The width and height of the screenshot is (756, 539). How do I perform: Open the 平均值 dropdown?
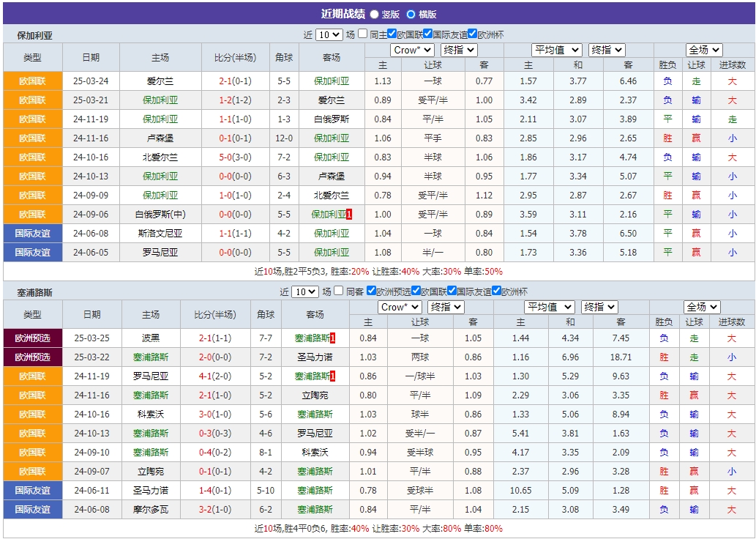[558, 49]
